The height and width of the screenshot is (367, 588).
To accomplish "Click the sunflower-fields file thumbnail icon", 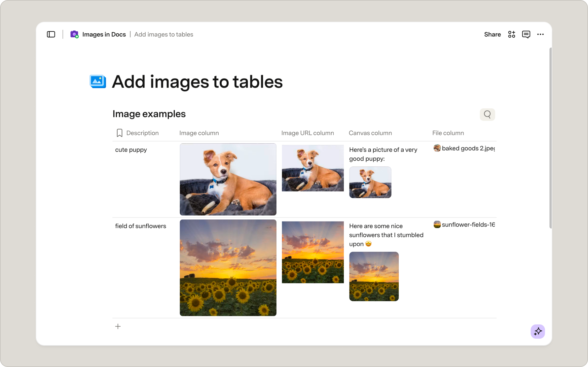I will pyautogui.click(x=437, y=224).
